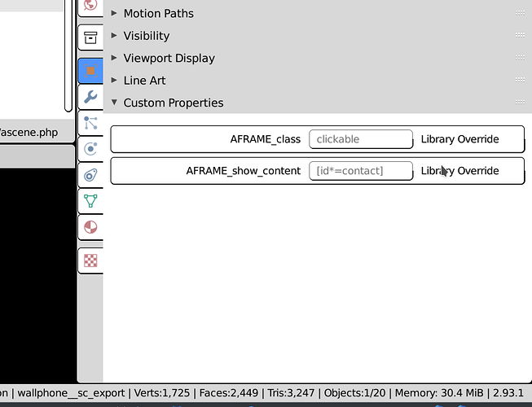Open the Physics properties tab

click(90, 149)
